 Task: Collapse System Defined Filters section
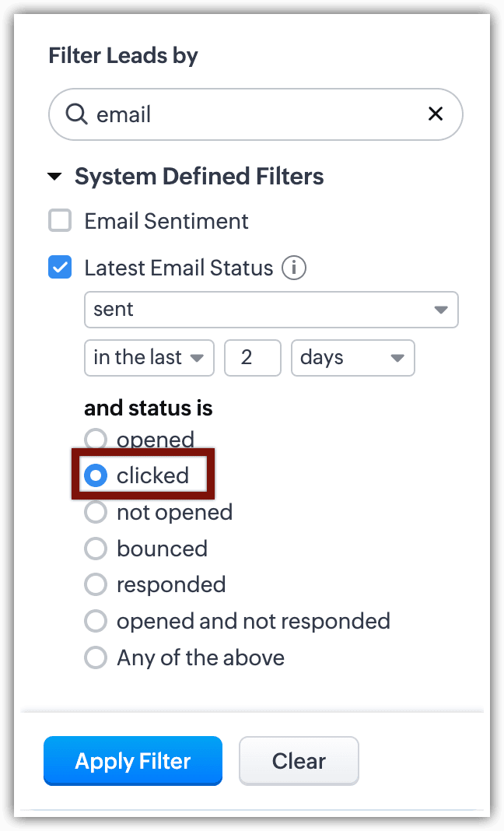[54, 177]
